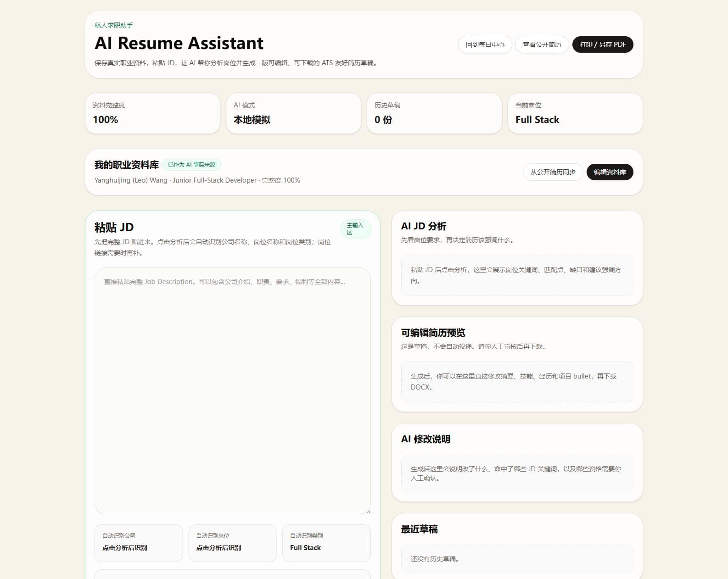
Task: Click the 可编辑简历预览 heading
Action: click(x=433, y=333)
